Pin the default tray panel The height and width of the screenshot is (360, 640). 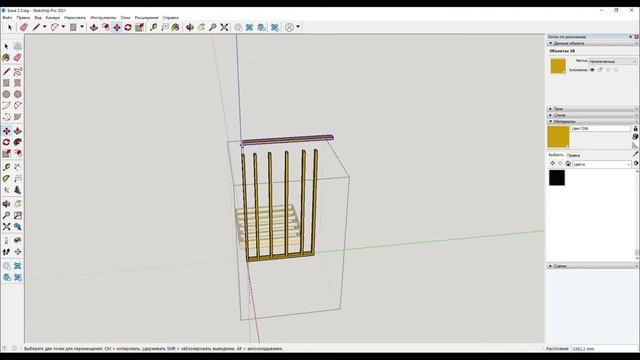tap(631, 37)
